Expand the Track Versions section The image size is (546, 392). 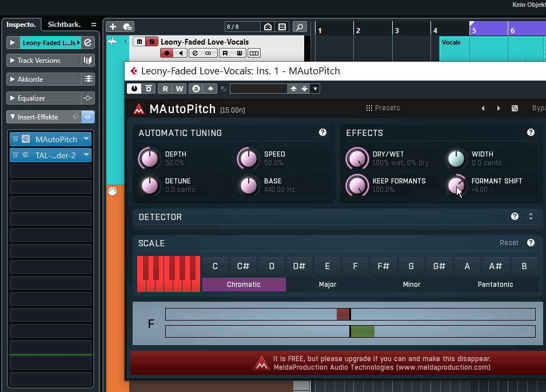tap(13, 61)
